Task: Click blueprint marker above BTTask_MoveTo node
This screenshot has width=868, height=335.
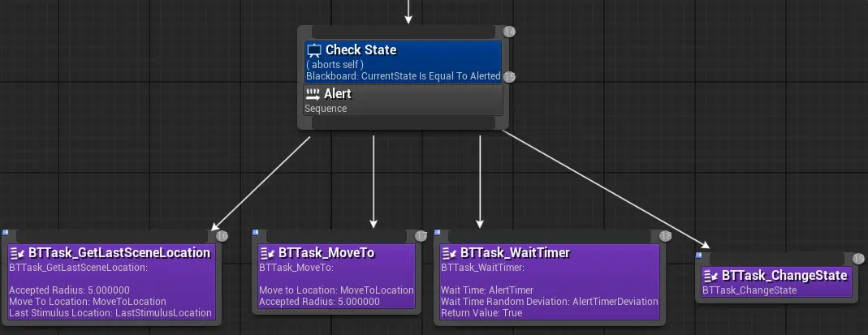Action: (x=254, y=233)
